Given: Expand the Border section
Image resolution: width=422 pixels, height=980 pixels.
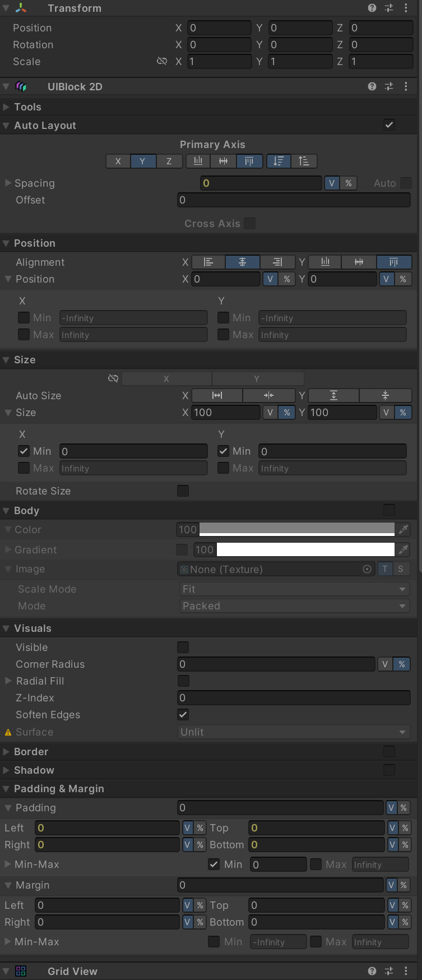Looking at the screenshot, I should [6, 751].
